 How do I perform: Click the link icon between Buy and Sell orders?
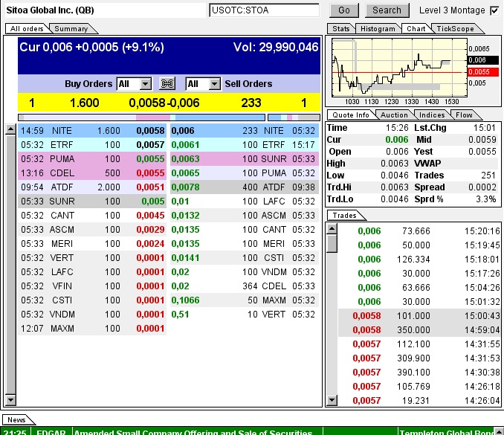[167, 84]
